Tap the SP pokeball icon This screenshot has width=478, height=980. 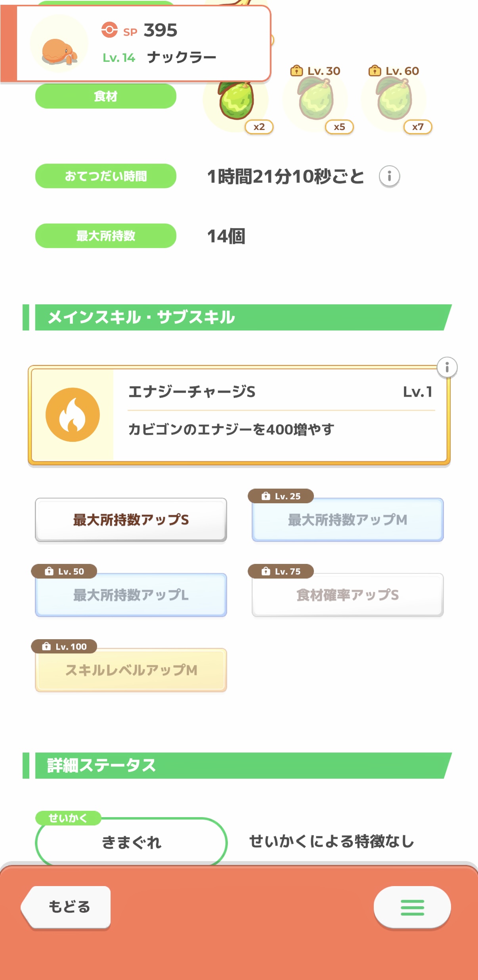coord(109,30)
